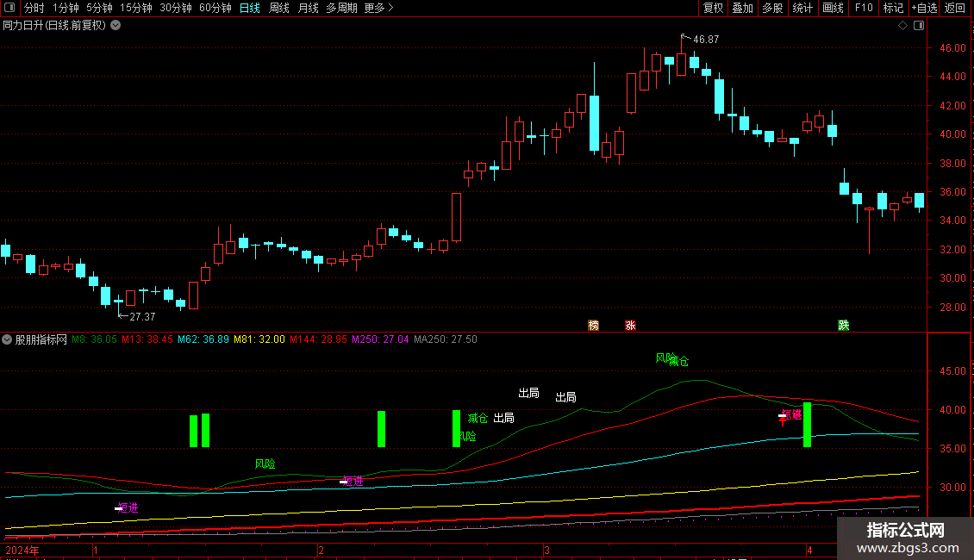Click the 28.00 price axis label

pyautogui.click(x=952, y=307)
